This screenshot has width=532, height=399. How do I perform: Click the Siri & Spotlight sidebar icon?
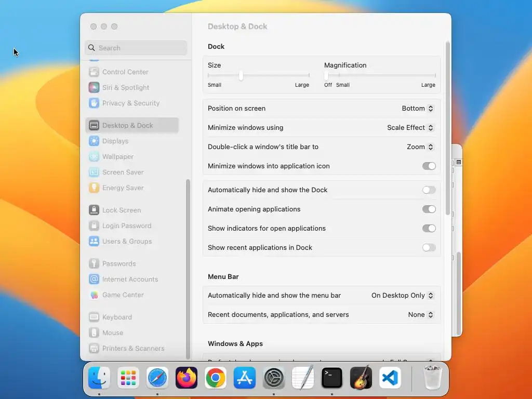coord(94,87)
